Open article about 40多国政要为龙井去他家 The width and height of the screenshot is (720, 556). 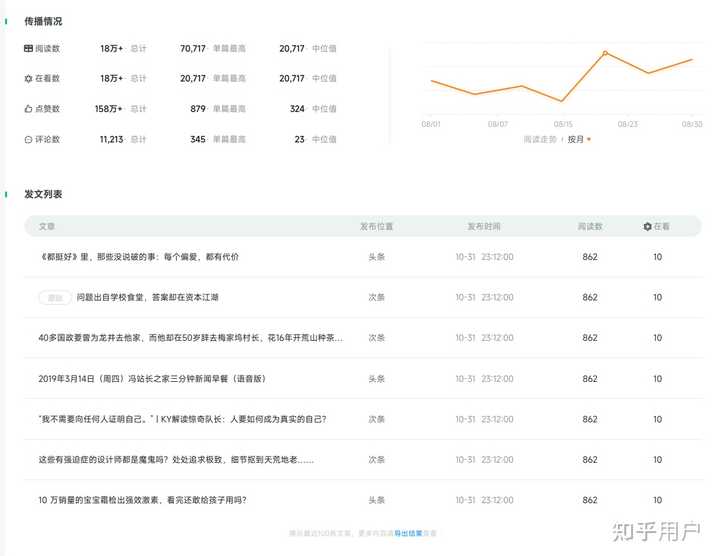(x=191, y=338)
